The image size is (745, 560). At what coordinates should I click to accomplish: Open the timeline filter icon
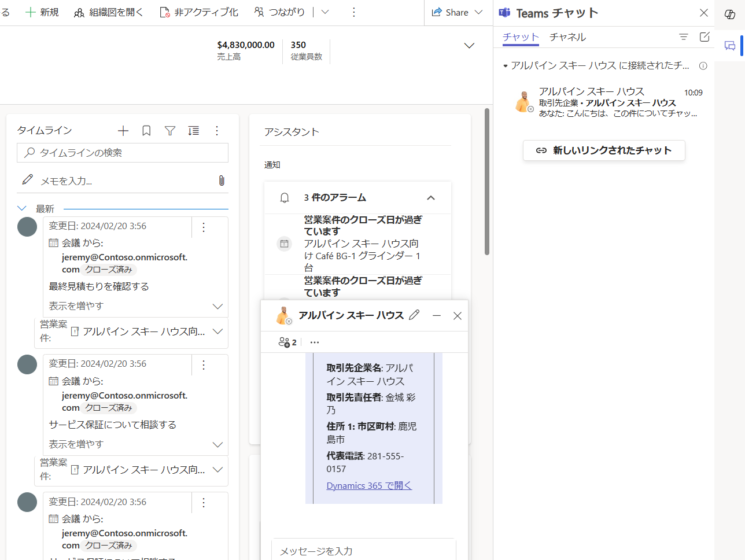170,131
